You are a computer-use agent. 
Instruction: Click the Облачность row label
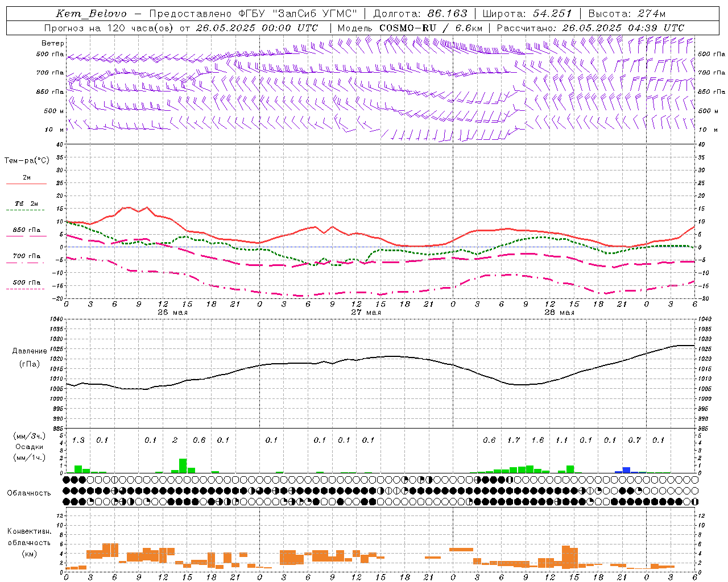coord(29,493)
